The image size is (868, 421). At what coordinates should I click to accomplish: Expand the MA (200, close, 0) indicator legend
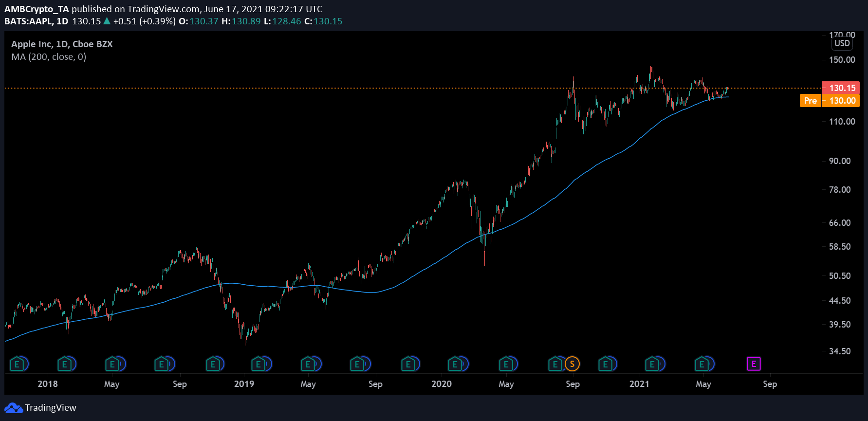pyautogui.click(x=49, y=57)
